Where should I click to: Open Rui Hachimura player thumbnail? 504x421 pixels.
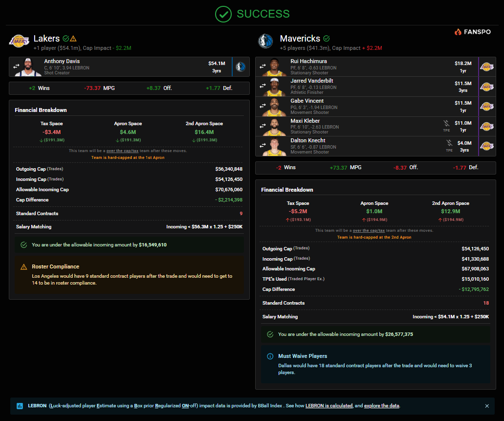tap(275, 67)
